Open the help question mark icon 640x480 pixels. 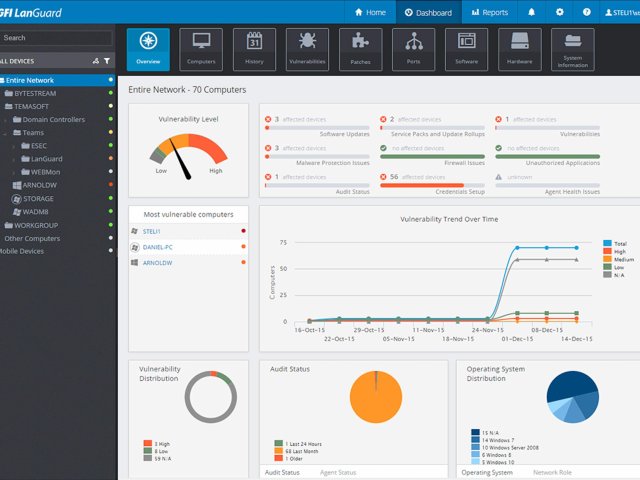587,13
